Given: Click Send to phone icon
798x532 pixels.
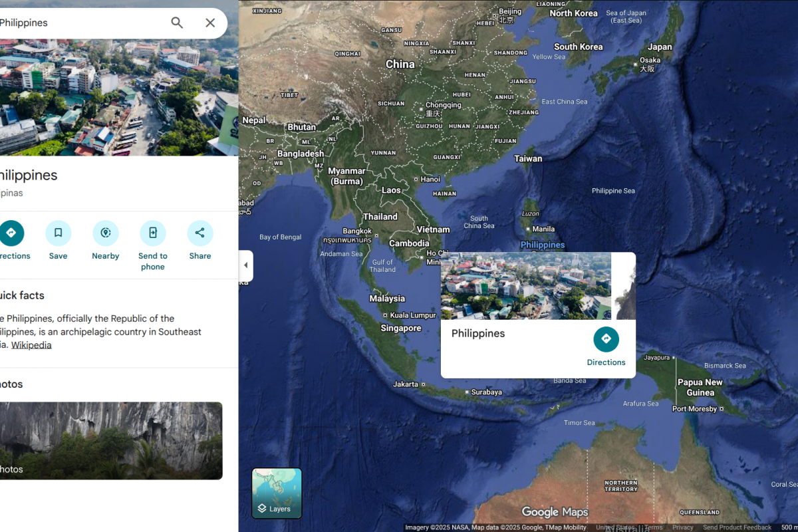Looking at the screenshot, I should [x=152, y=233].
